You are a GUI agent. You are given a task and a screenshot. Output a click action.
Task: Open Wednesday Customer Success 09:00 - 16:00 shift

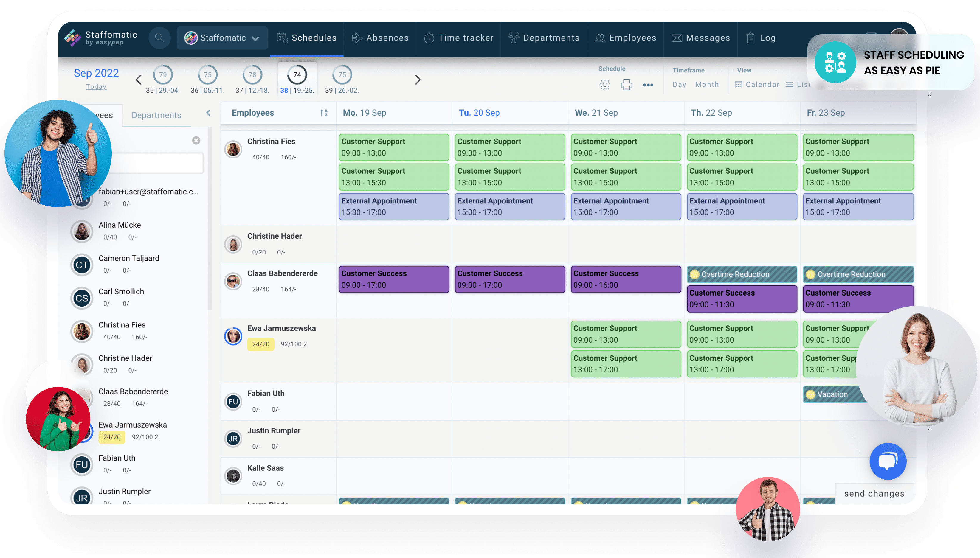(626, 279)
